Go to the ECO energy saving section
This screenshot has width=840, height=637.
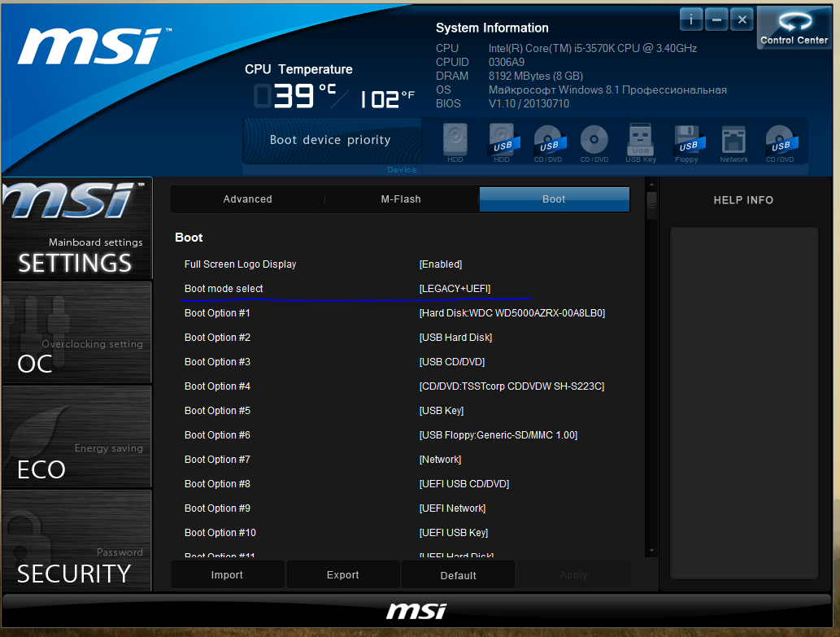[x=76, y=437]
